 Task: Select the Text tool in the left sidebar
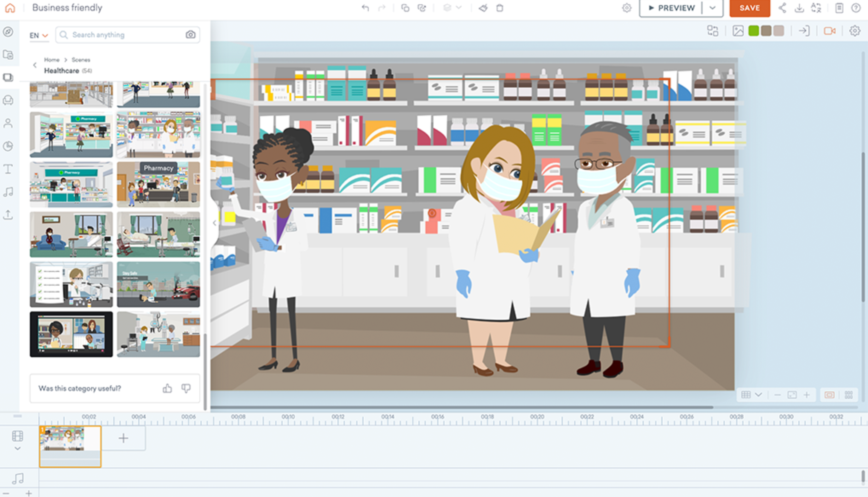click(x=8, y=169)
